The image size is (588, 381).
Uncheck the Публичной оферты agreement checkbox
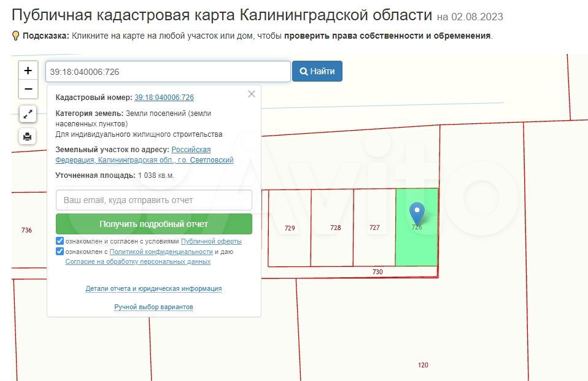(60, 241)
